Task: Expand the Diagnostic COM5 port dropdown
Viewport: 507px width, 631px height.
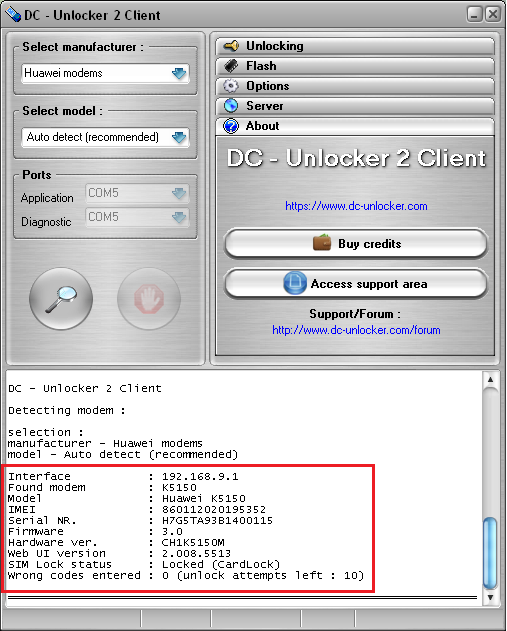Action: pos(137,217)
